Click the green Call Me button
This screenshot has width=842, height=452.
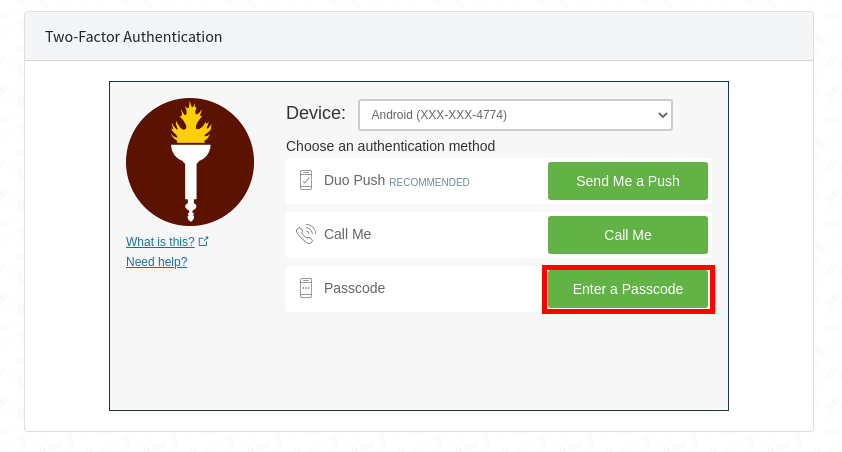[628, 235]
